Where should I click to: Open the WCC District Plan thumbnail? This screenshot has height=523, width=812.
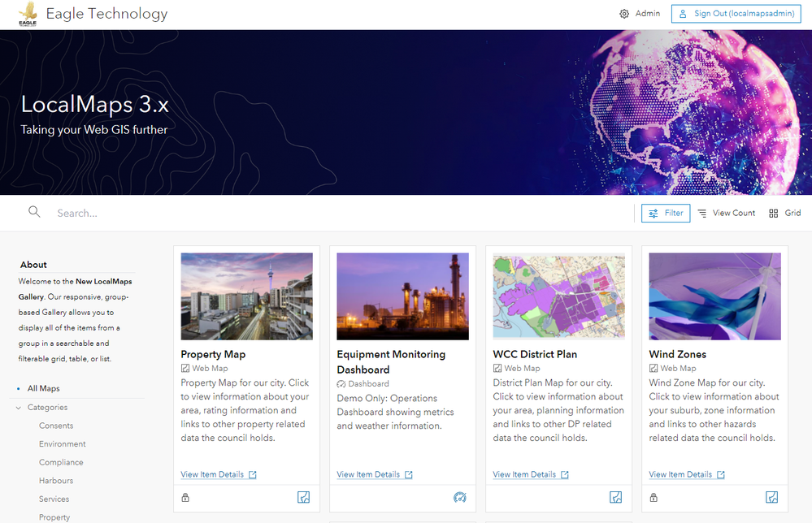[558, 296]
